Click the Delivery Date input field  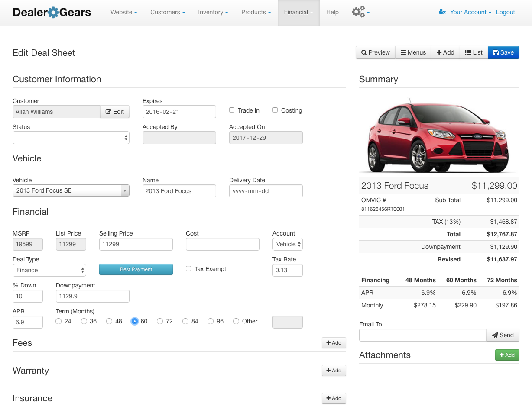point(266,190)
